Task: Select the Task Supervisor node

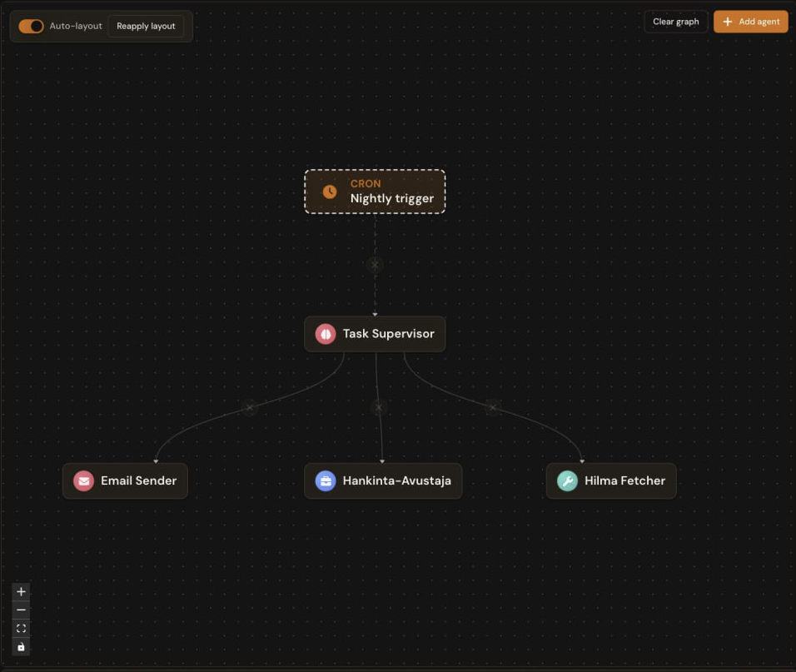Action: (375, 334)
